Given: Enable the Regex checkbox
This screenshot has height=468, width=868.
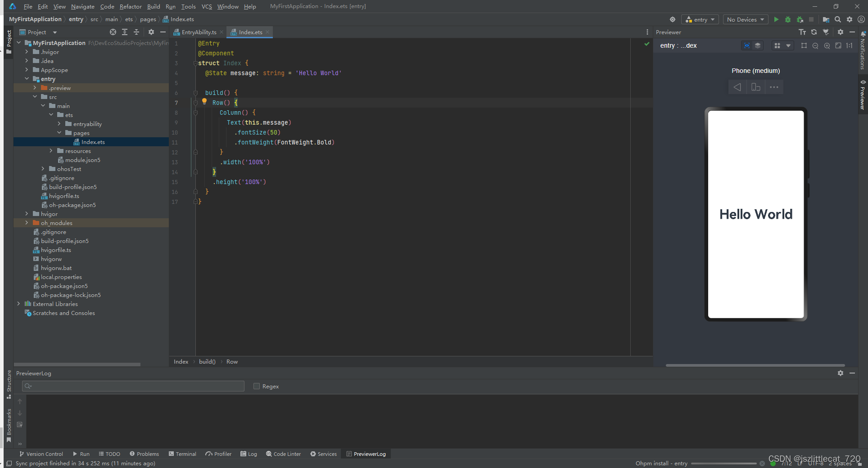Looking at the screenshot, I should [257, 386].
